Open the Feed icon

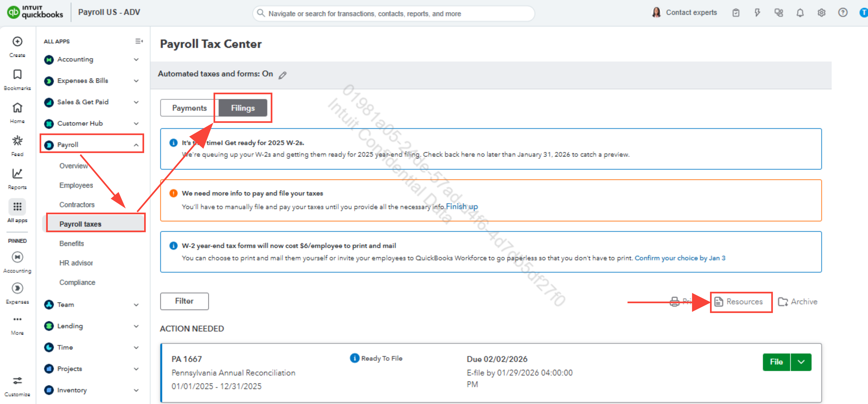click(17, 141)
